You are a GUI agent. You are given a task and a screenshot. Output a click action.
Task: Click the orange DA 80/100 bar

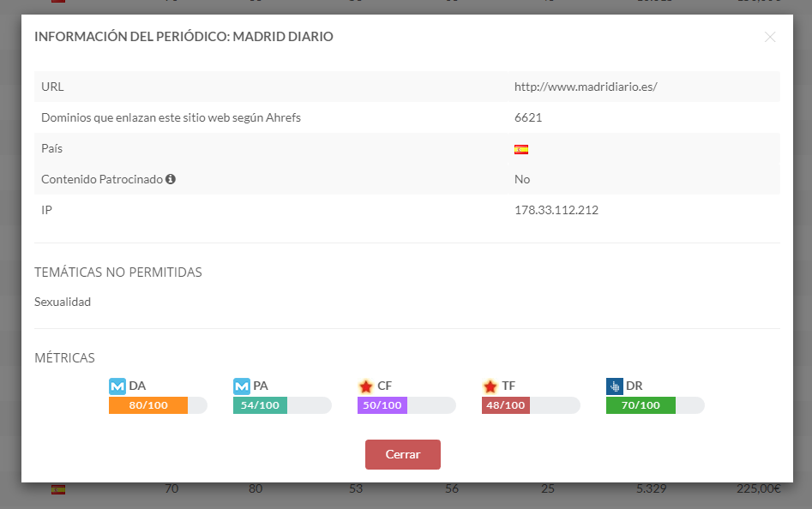pos(147,405)
